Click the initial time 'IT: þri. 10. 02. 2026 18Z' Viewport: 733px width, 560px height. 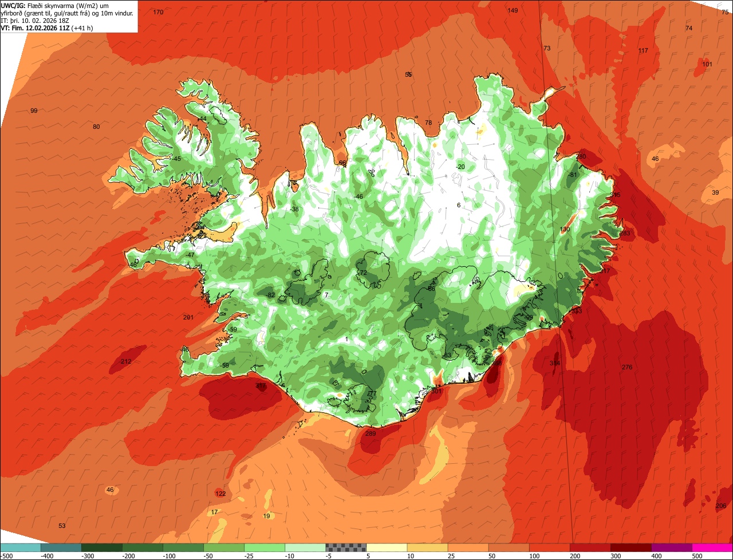click(35, 21)
